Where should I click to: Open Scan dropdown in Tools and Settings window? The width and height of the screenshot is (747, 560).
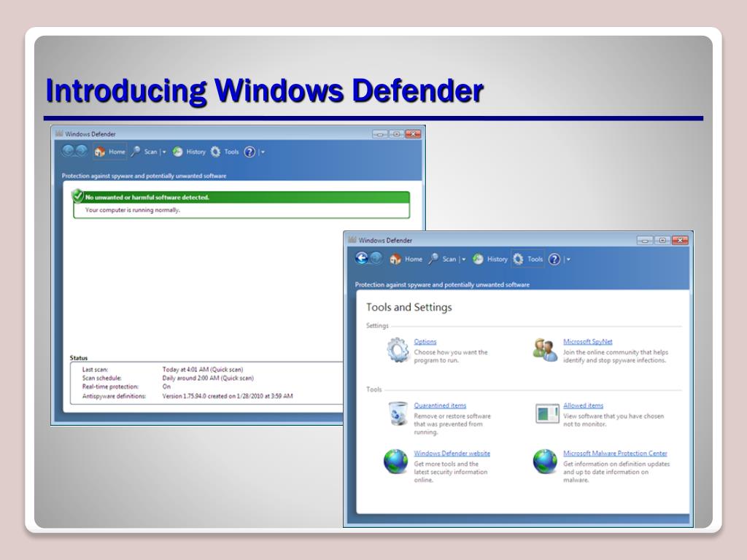pos(463,260)
